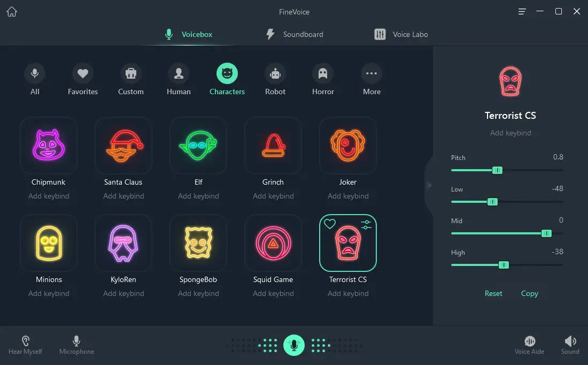Choose the Squid Game voice effect

click(273, 243)
